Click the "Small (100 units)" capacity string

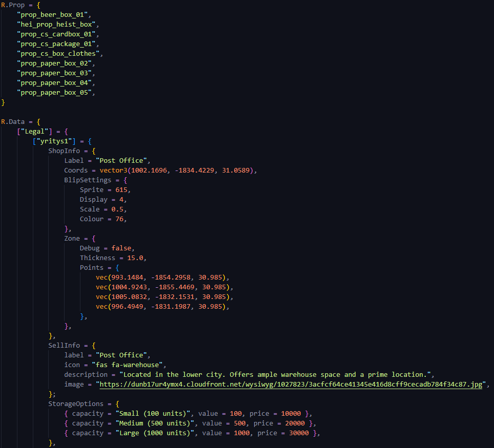tap(153, 414)
